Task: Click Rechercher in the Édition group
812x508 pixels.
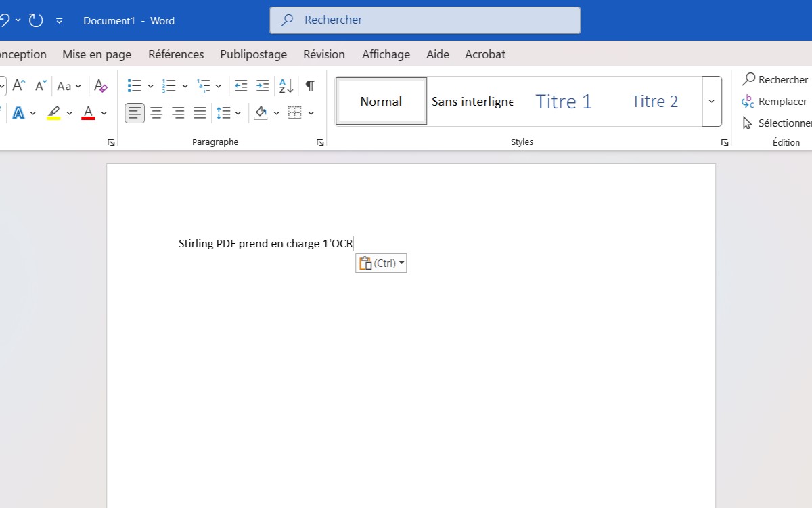Action: (775, 79)
